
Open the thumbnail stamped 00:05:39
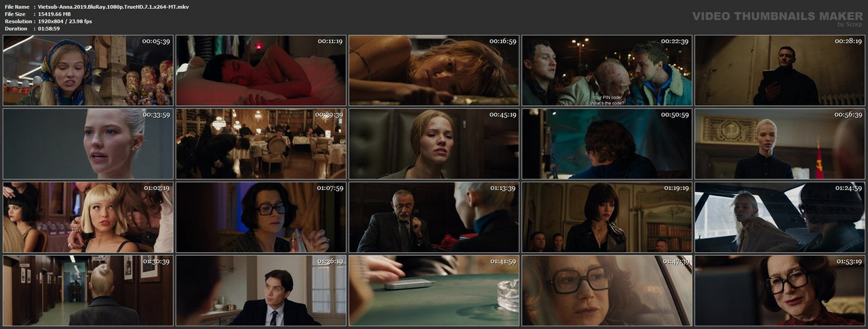(x=88, y=71)
